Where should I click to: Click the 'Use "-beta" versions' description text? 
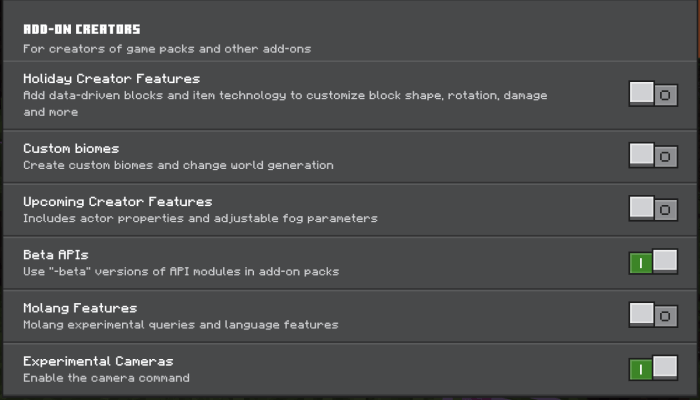(x=181, y=271)
